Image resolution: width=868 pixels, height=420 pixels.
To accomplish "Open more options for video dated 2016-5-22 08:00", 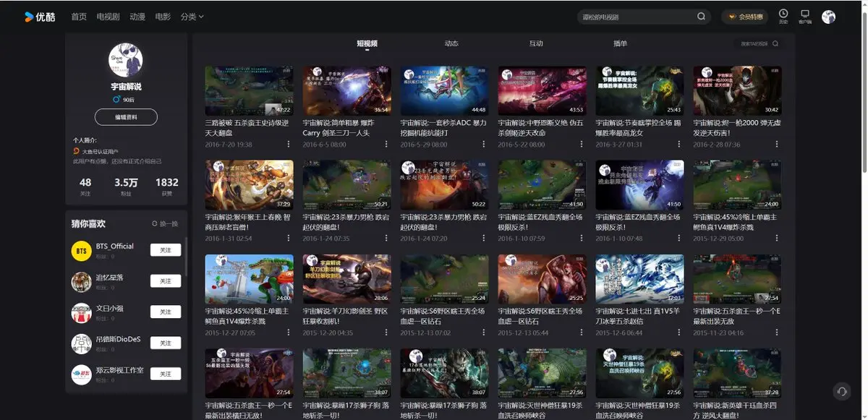I will pyautogui.click(x=581, y=144).
